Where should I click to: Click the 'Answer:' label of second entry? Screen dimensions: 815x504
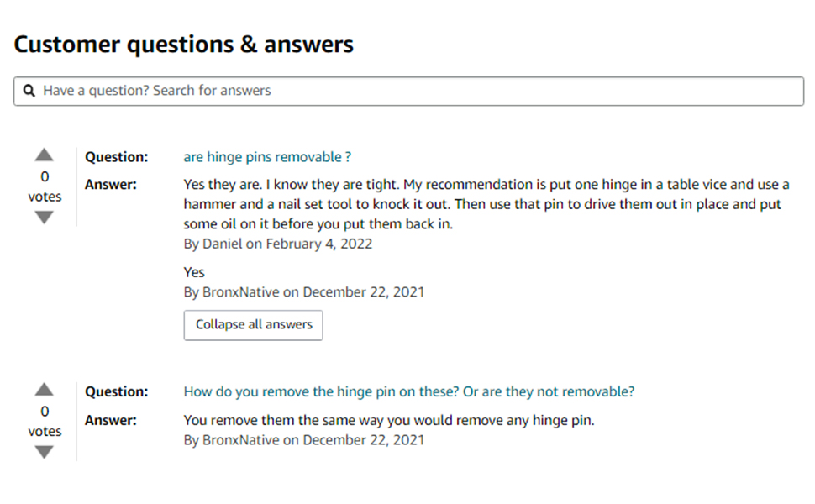tap(111, 420)
